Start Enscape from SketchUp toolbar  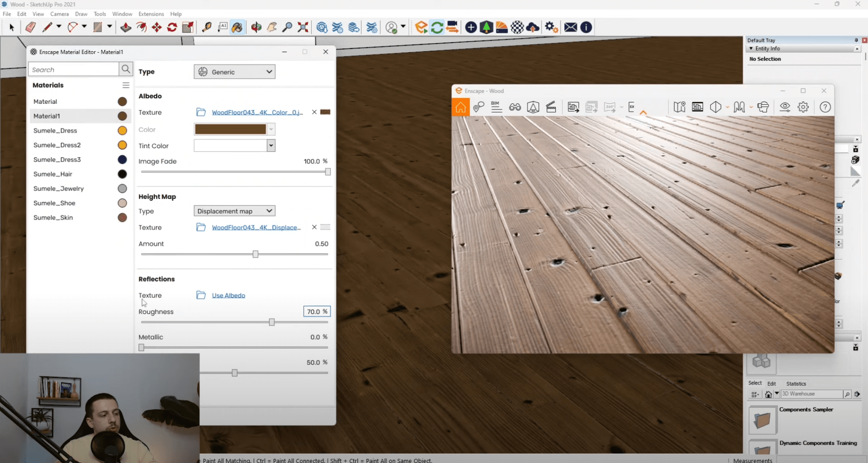(x=421, y=27)
